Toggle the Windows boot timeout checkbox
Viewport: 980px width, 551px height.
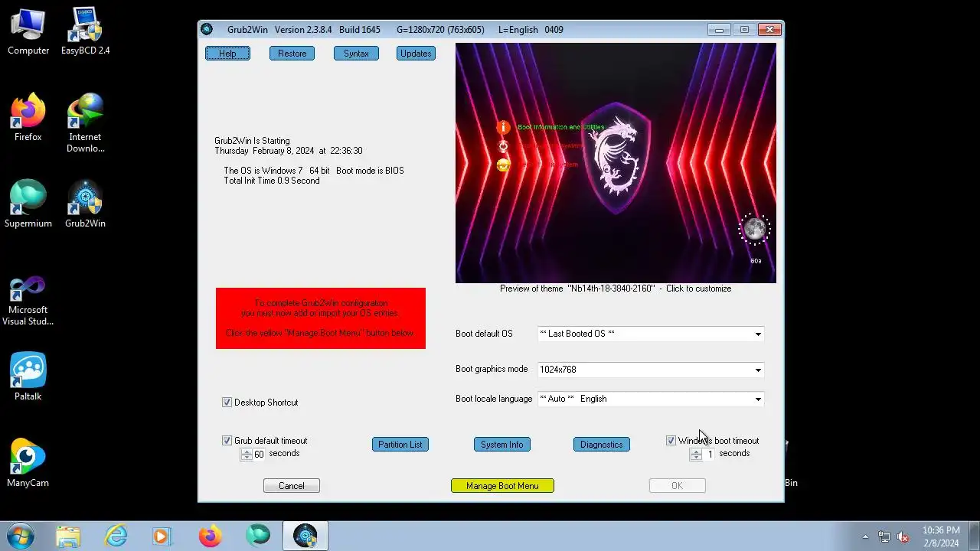[x=671, y=441]
